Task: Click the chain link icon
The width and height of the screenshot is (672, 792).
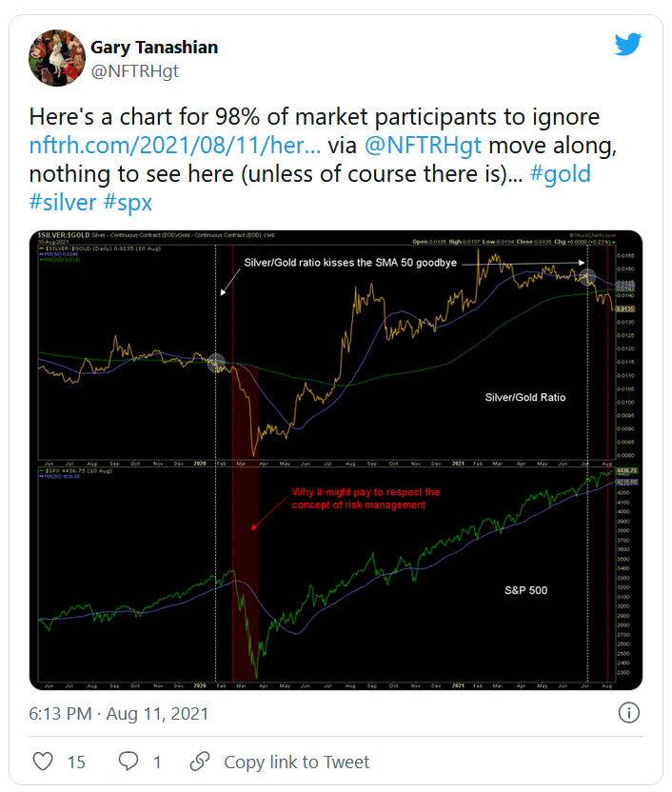Action: (x=200, y=762)
